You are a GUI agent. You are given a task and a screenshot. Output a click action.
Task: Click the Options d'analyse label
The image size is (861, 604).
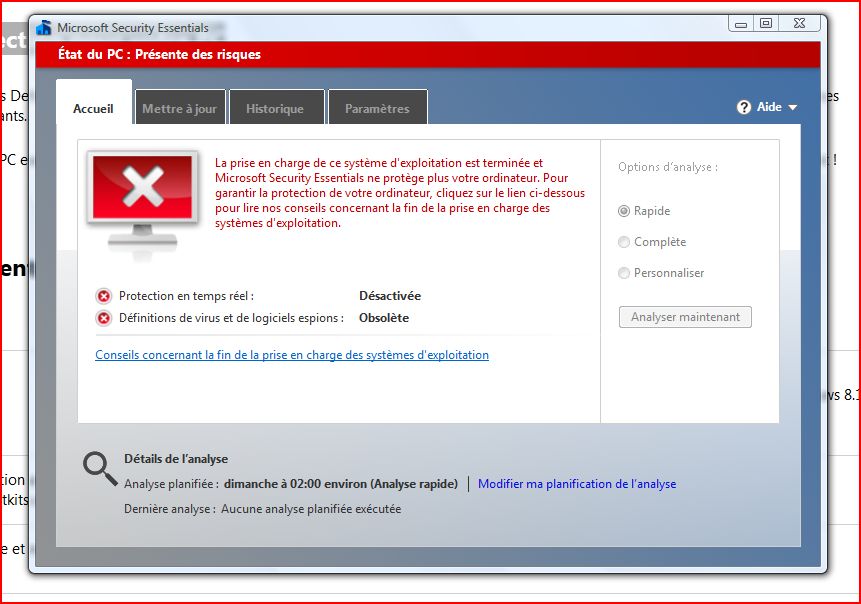point(668,167)
